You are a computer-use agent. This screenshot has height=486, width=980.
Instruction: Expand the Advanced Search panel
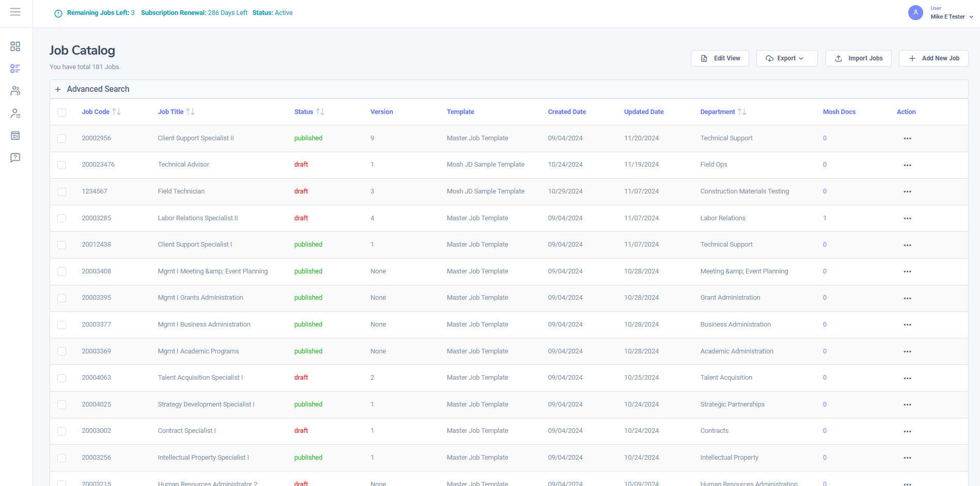pyautogui.click(x=93, y=89)
